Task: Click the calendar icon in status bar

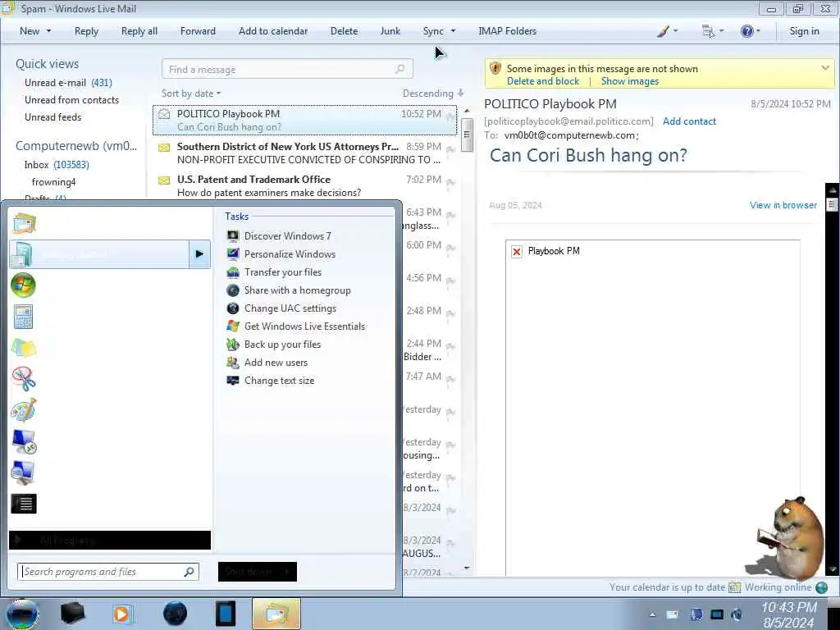Action: pos(734,587)
